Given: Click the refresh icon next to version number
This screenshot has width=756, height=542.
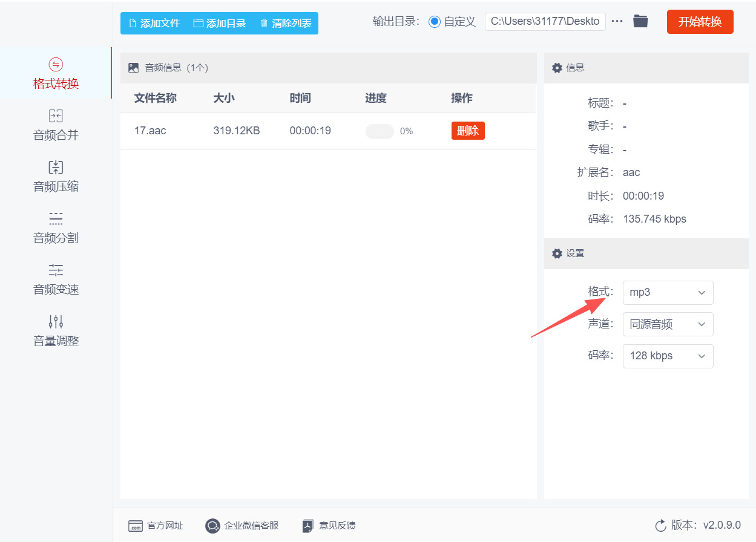Looking at the screenshot, I should [x=662, y=525].
